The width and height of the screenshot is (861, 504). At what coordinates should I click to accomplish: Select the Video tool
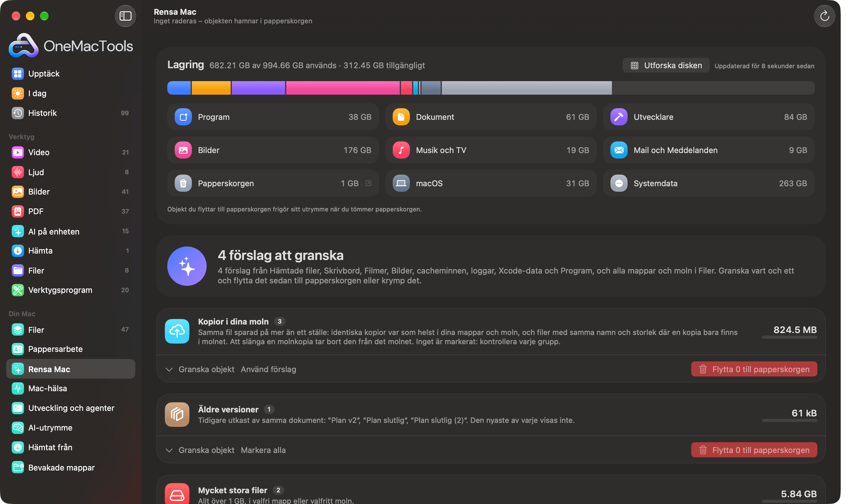click(70, 152)
